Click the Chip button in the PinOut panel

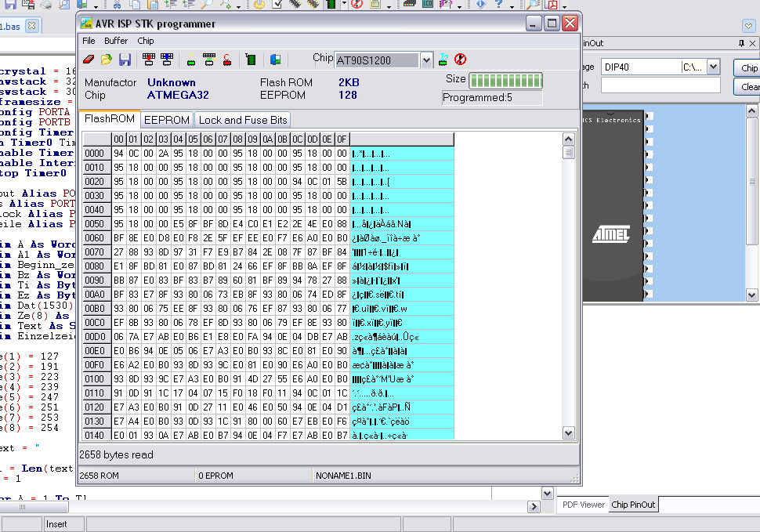tap(747, 68)
